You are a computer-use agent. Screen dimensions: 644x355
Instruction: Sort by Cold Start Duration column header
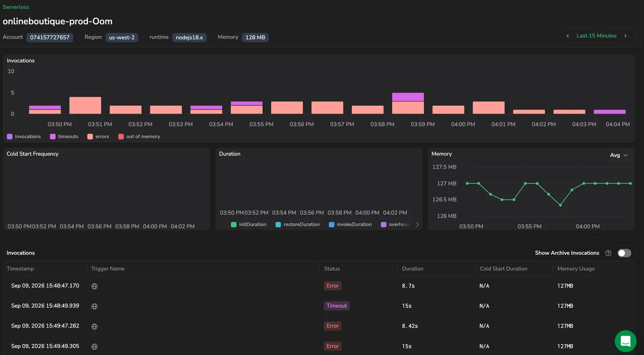[x=504, y=269]
